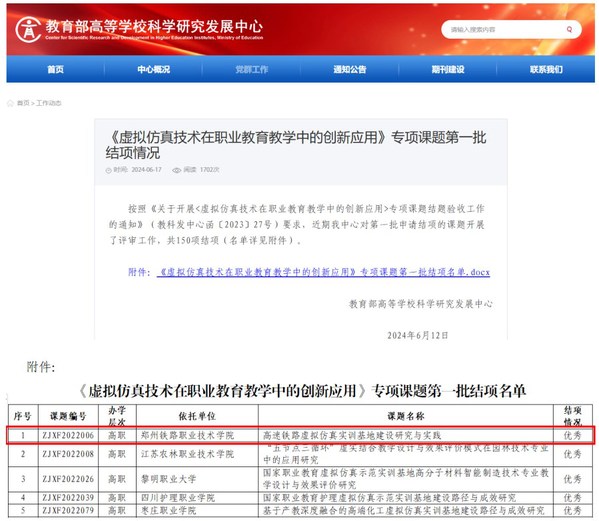Click cell ZJXF2022008
Screen dimensions: 599x521
[x=68, y=454]
